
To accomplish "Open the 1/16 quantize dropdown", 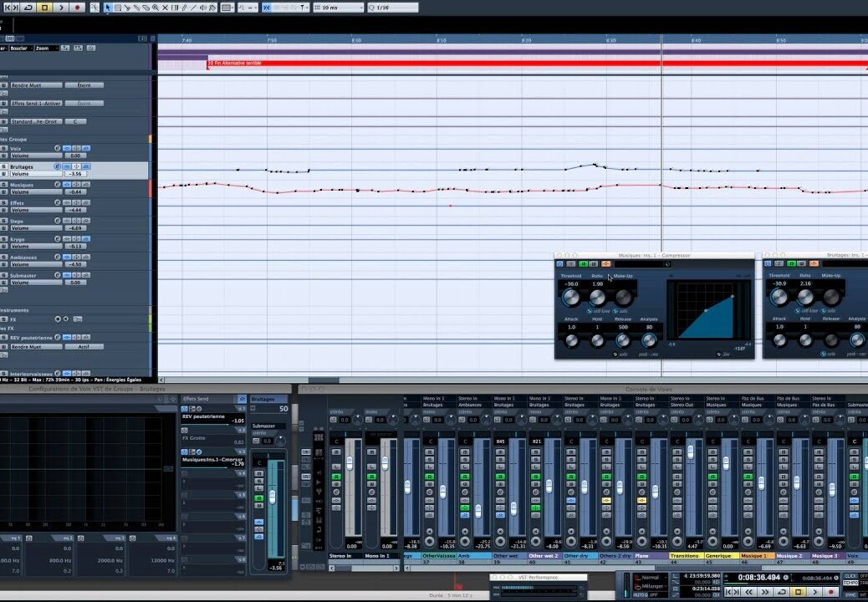I will [x=392, y=8].
